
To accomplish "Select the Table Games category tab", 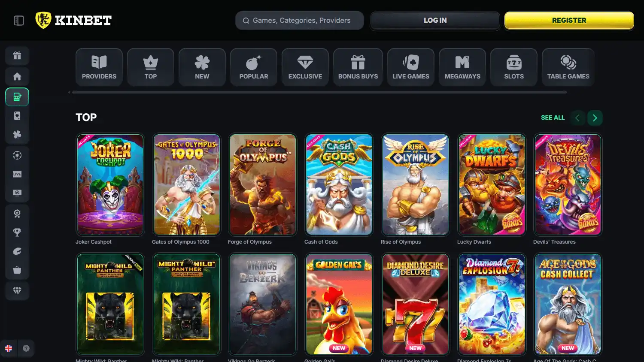I will (x=568, y=67).
